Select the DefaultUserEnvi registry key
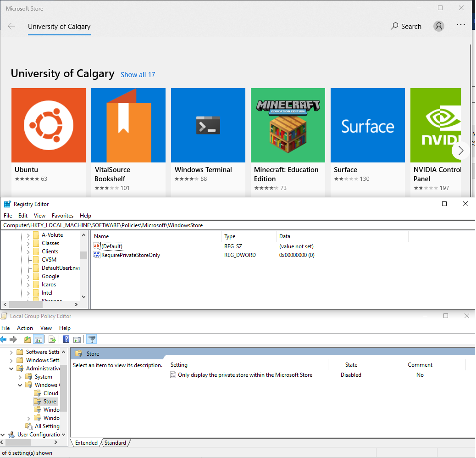This screenshot has width=476, height=458. [x=56, y=268]
